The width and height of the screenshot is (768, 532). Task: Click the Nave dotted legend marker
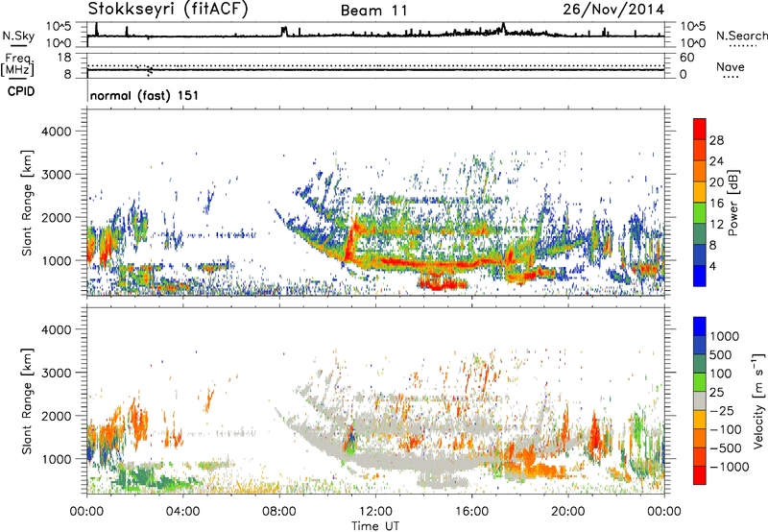coord(731,78)
